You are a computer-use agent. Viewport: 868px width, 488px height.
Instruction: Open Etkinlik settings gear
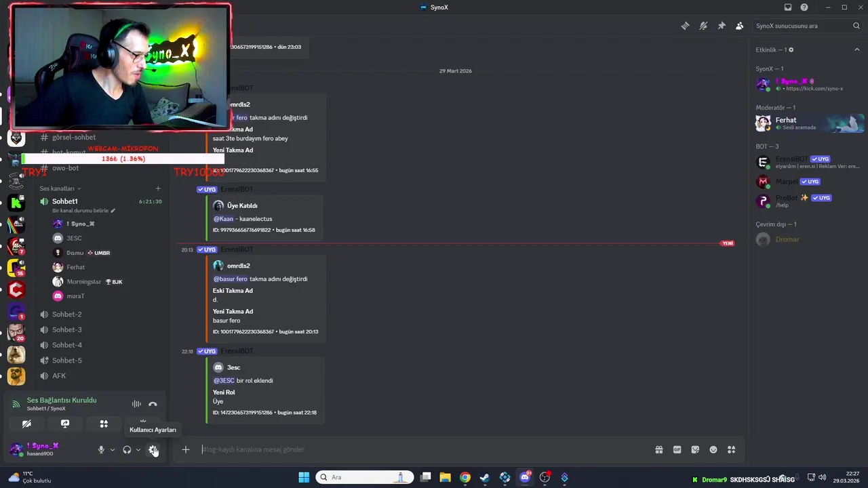click(791, 49)
